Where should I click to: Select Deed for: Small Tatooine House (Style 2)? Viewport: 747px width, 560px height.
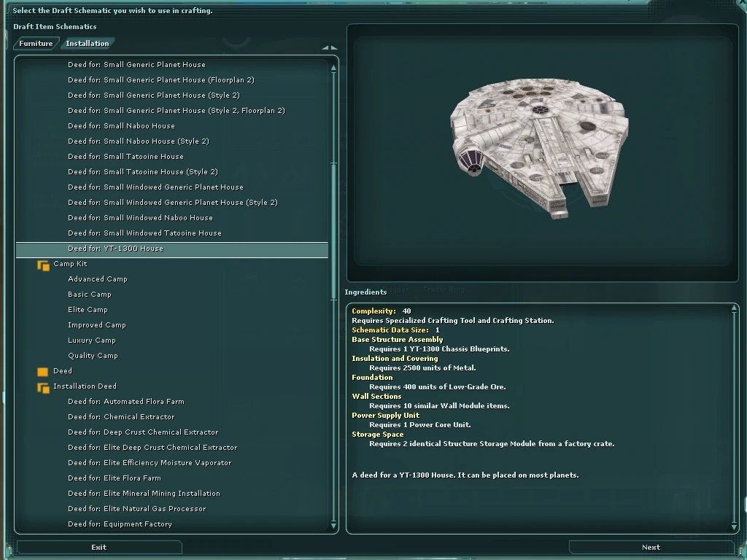pos(143,171)
